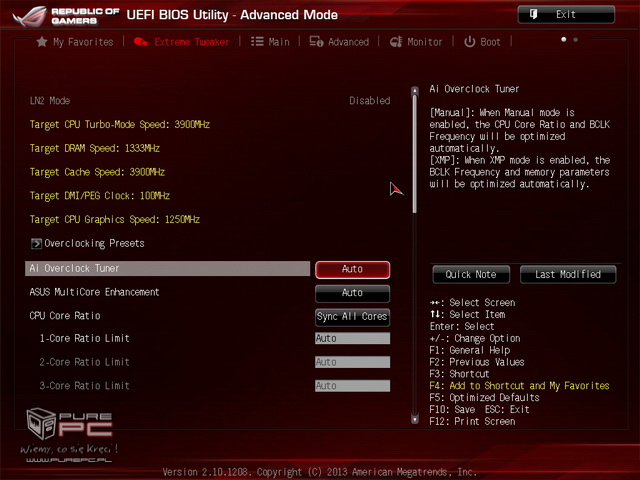Viewport: 640px width, 480px height.
Task: Click the Overclocking Presets arrow icon
Action: coord(36,244)
